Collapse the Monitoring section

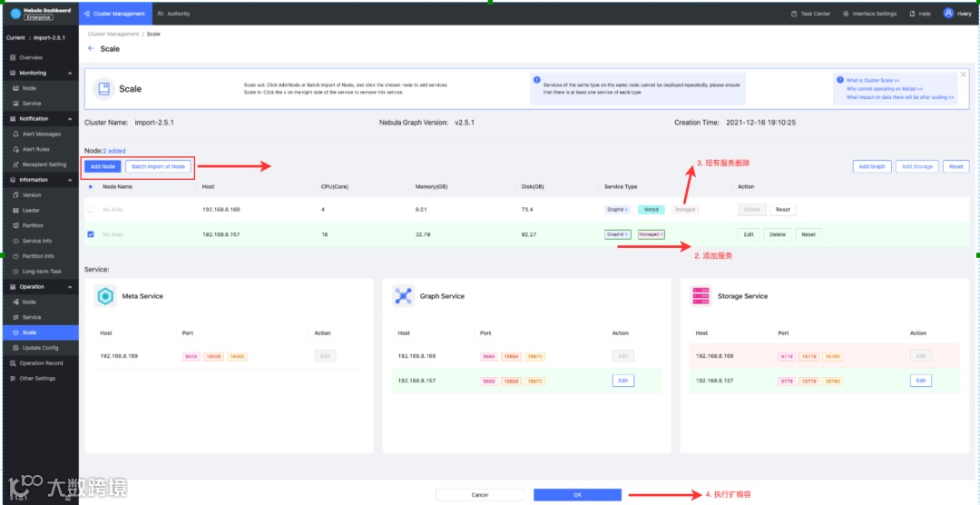click(x=70, y=74)
